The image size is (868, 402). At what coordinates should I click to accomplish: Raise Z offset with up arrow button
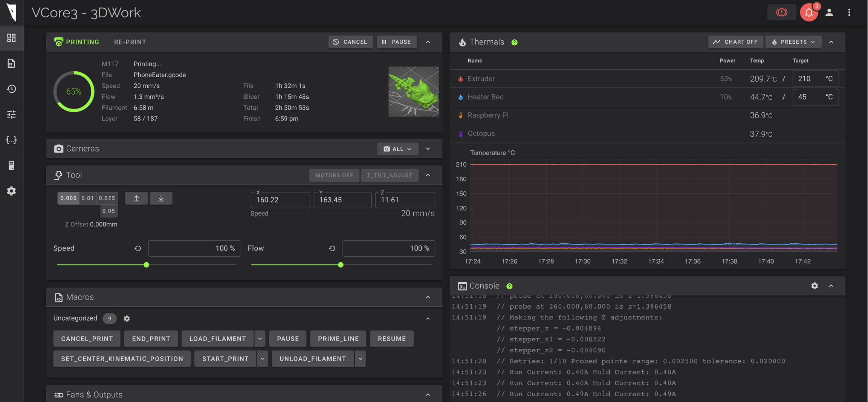(x=136, y=198)
